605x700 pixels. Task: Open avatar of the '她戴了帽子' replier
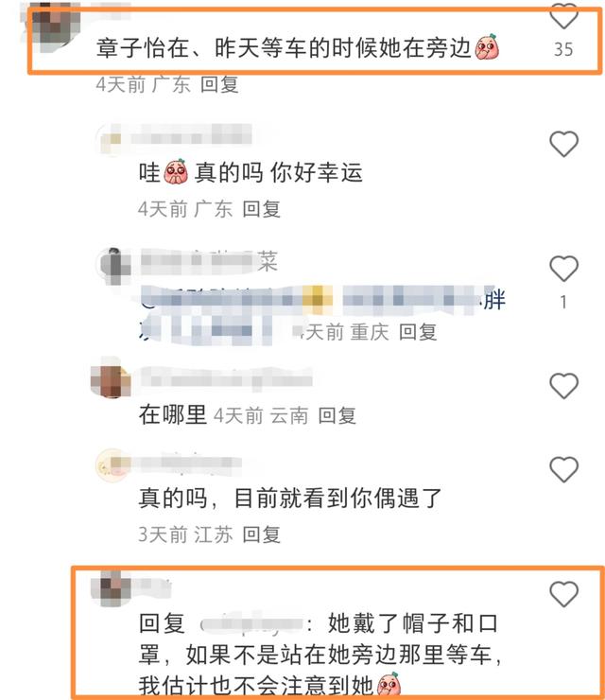pyautogui.click(x=111, y=588)
